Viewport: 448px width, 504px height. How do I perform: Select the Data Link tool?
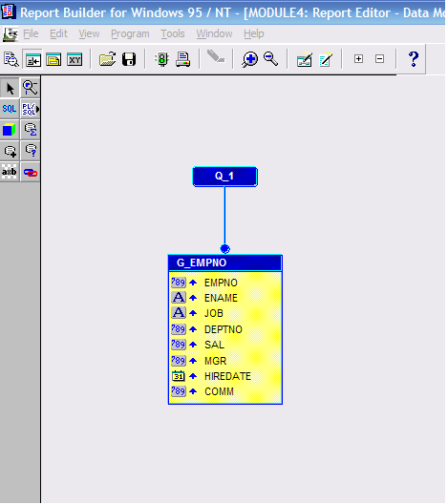click(x=31, y=173)
